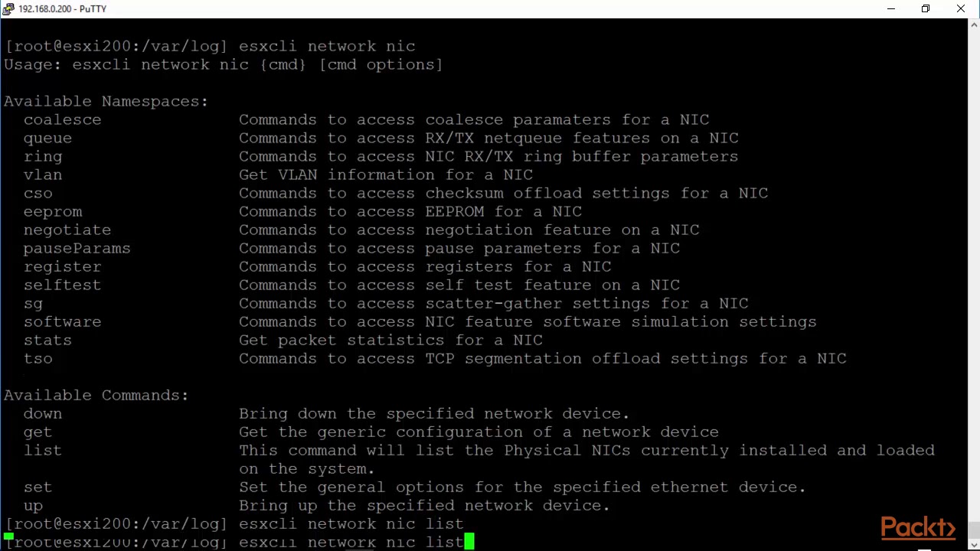Click the 'eeprom' namespace name
Viewport: 980px width, 551px height.
(x=52, y=211)
